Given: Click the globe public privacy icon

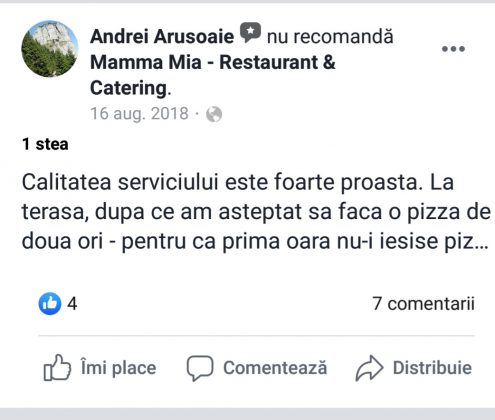Looking at the screenshot, I should [x=214, y=114].
